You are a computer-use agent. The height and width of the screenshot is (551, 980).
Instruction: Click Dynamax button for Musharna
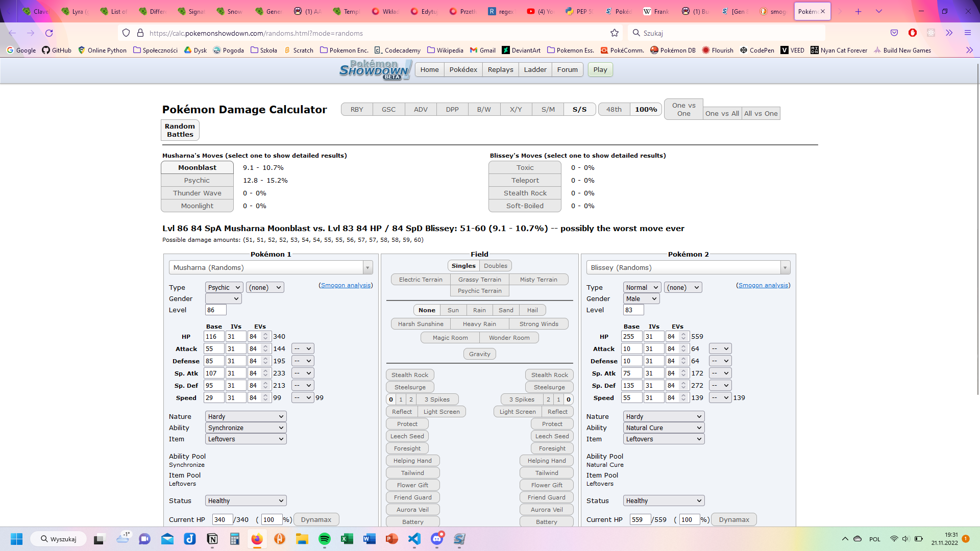coord(316,519)
